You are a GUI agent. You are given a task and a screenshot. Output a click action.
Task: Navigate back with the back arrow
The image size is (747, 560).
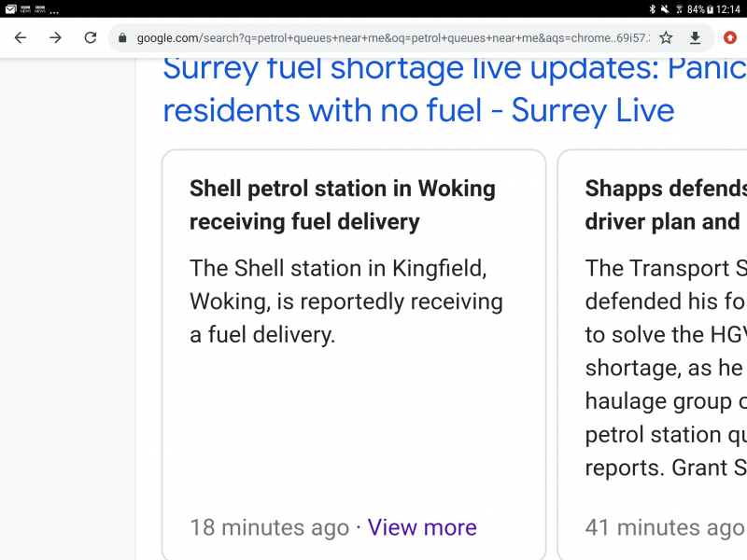coord(20,38)
